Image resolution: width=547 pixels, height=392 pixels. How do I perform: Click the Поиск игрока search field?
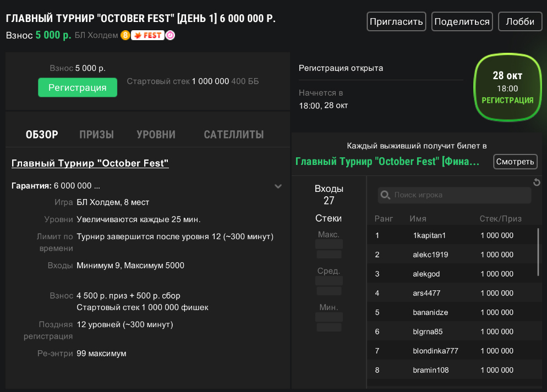click(460, 195)
